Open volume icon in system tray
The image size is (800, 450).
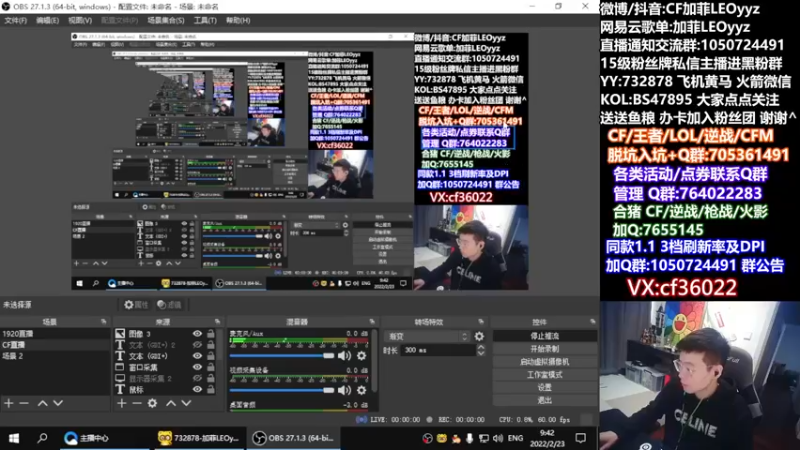click(x=498, y=438)
